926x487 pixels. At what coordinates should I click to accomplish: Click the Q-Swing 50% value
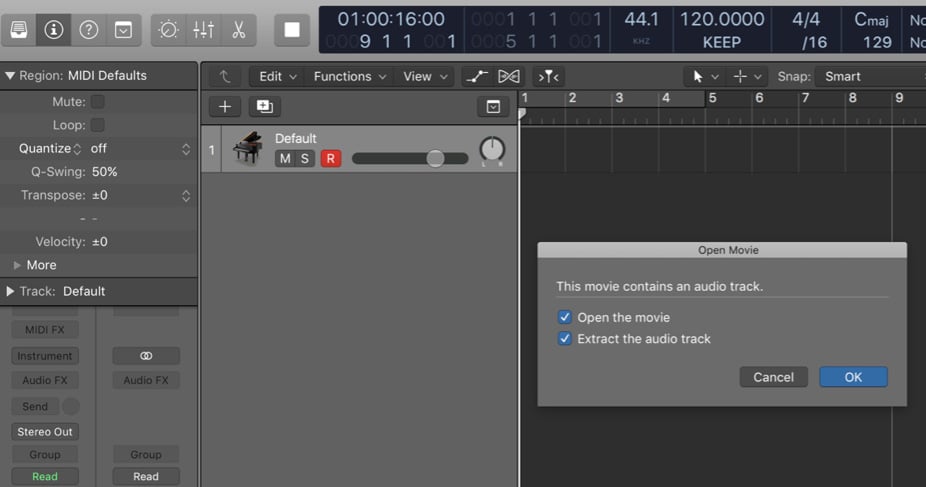(105, 172)
